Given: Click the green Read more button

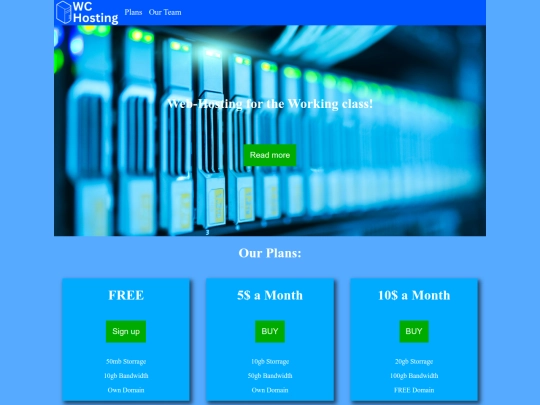Looking at the screenshot, I should [x=270, y=155].
